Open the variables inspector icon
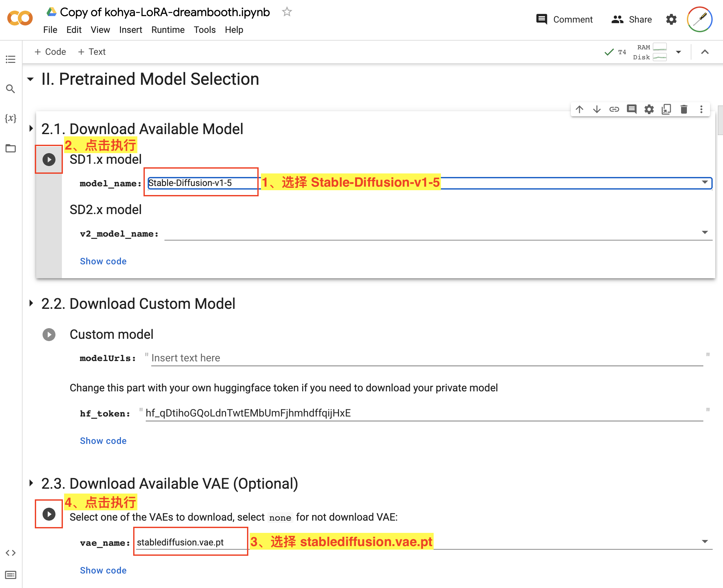 [11, 118]
